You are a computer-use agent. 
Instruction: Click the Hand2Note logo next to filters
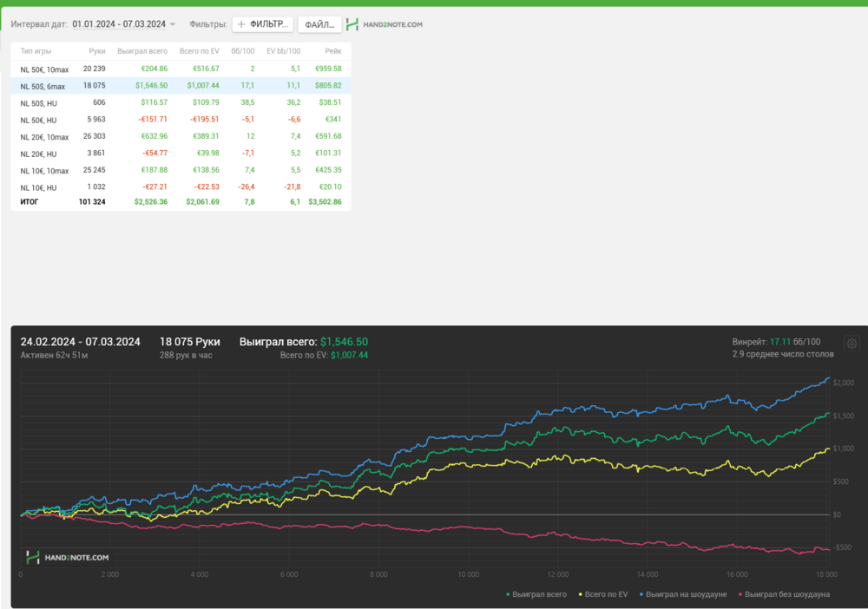(x=385, y=24)
